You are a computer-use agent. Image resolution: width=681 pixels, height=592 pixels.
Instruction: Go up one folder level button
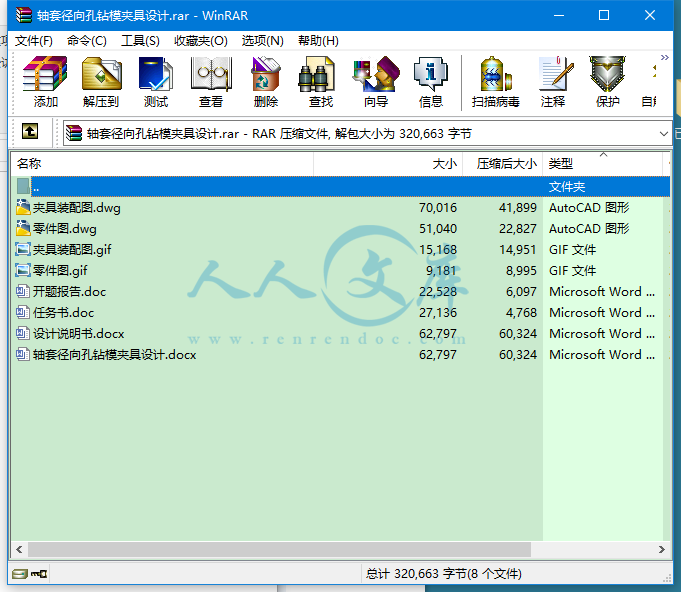(30, 131)
